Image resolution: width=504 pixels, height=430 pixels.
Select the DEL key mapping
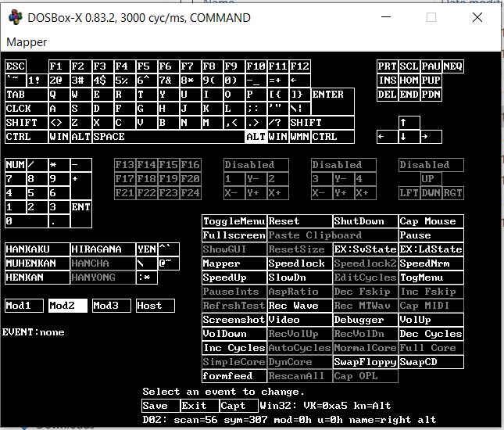point(388,95)
